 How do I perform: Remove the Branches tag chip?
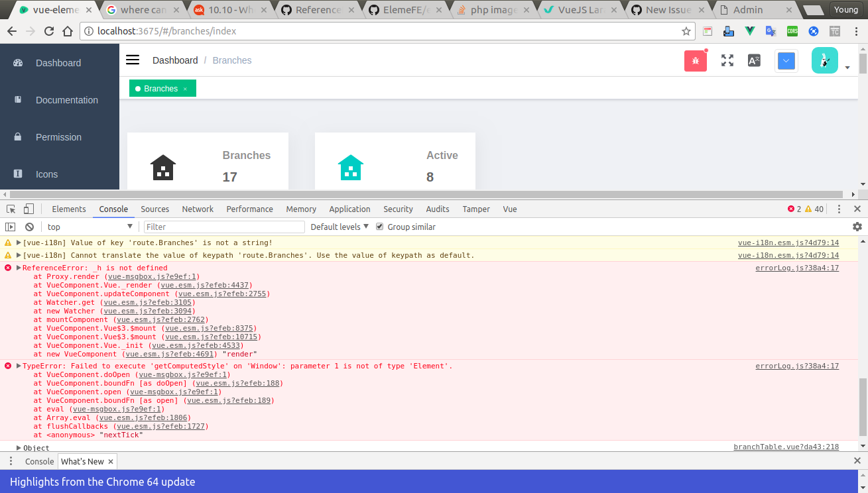point(184,88)
